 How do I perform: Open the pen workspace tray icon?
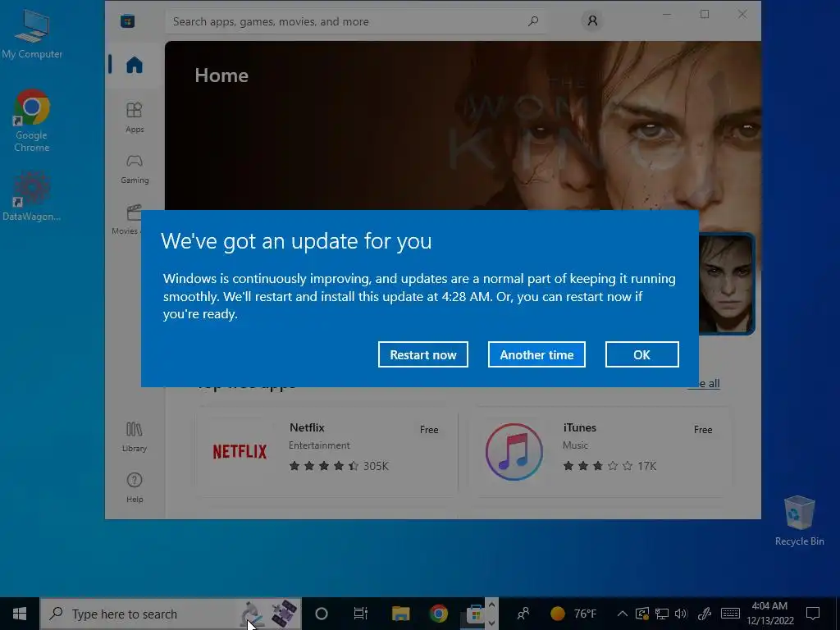[705, 614]
